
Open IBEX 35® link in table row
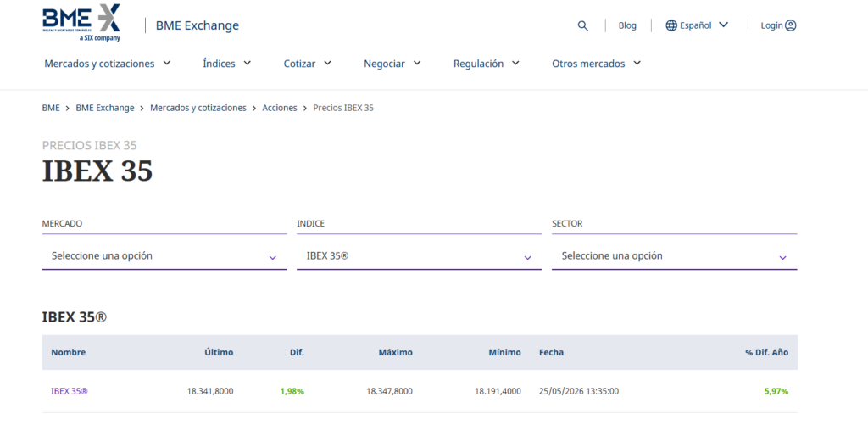[x=70, y=391]
